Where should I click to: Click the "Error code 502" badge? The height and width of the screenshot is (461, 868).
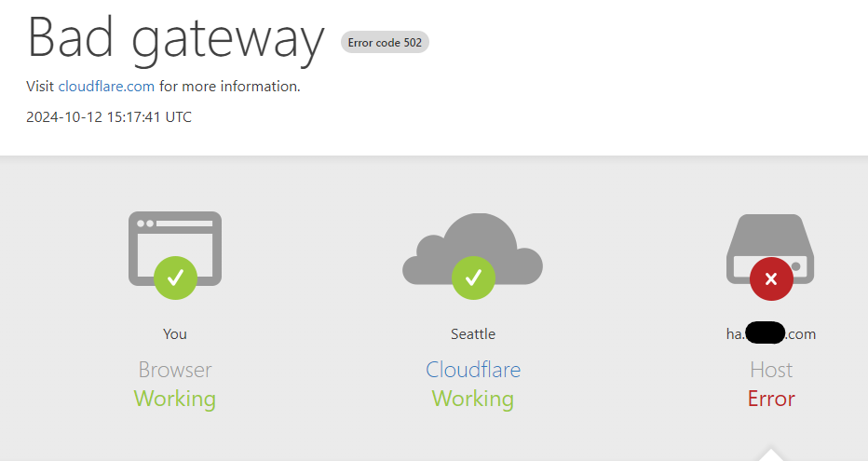point(385,43)
